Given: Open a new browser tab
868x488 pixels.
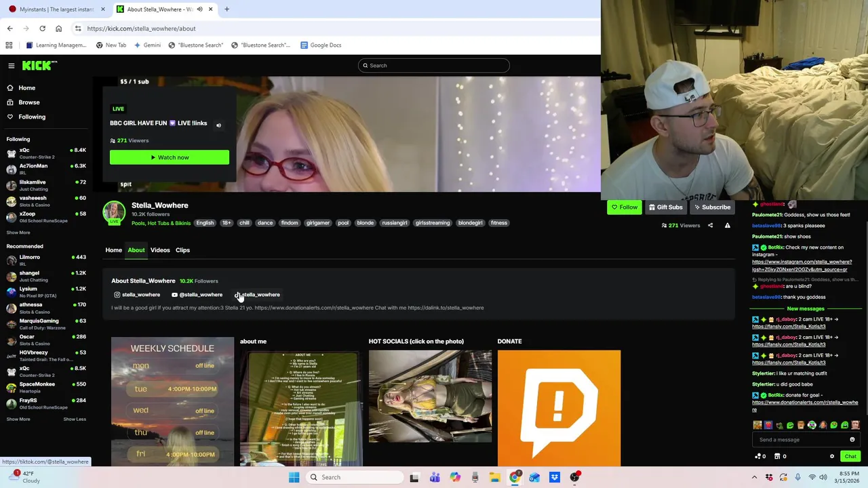Looking at the screenshot, I should [x=226, y=9].
